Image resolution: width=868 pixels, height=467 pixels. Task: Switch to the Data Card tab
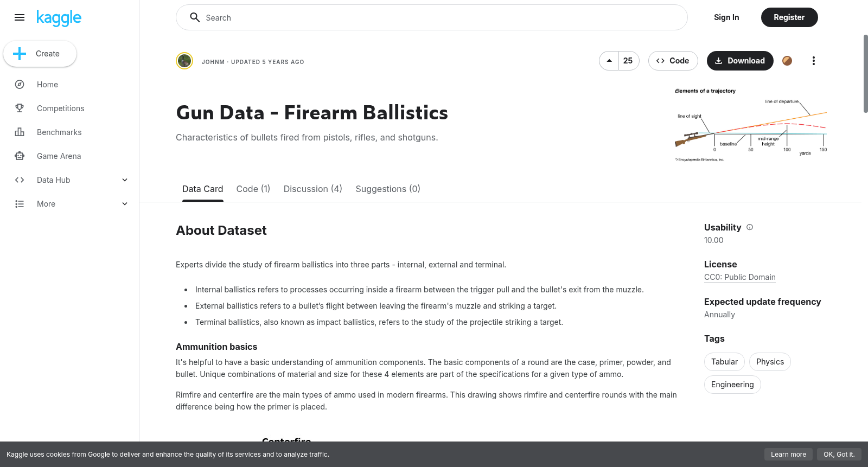203,189
